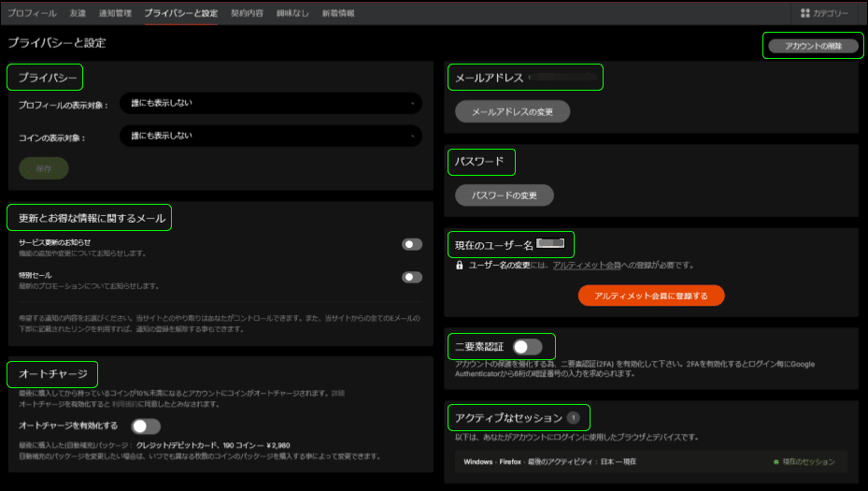The width and height of the screenshot is (868, 491).
Task: Click the 更新とお得な情報に関するメール heading
Action: 92,218
